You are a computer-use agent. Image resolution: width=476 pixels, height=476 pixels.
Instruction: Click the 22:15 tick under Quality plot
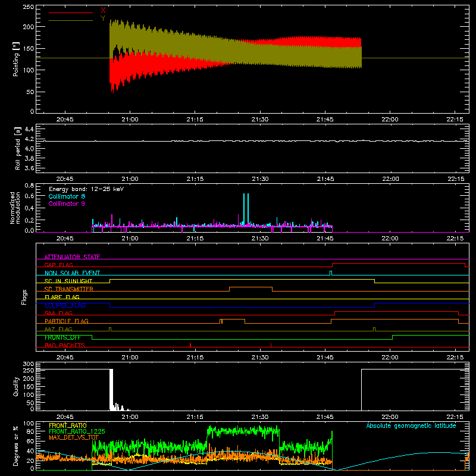[455, 417]
